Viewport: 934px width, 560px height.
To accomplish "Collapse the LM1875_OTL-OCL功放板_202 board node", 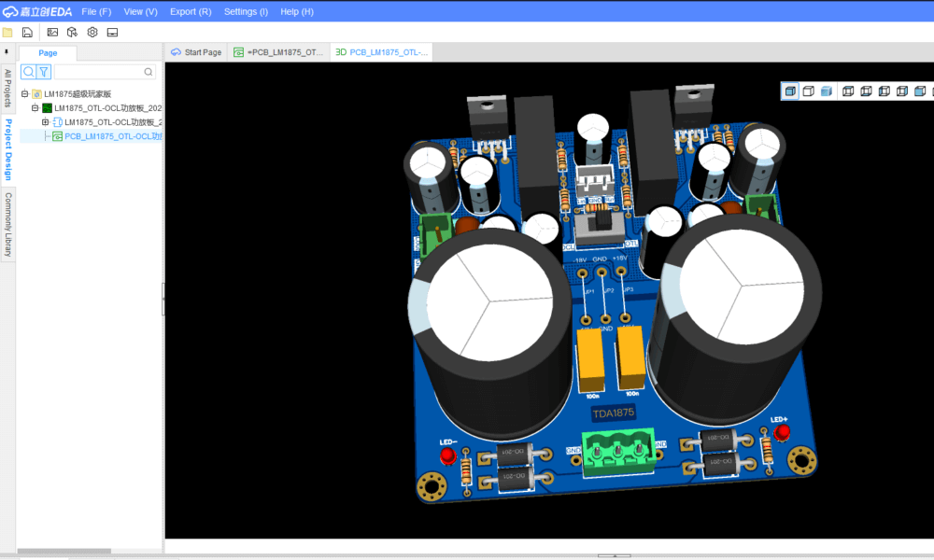I will coord(35,107).
